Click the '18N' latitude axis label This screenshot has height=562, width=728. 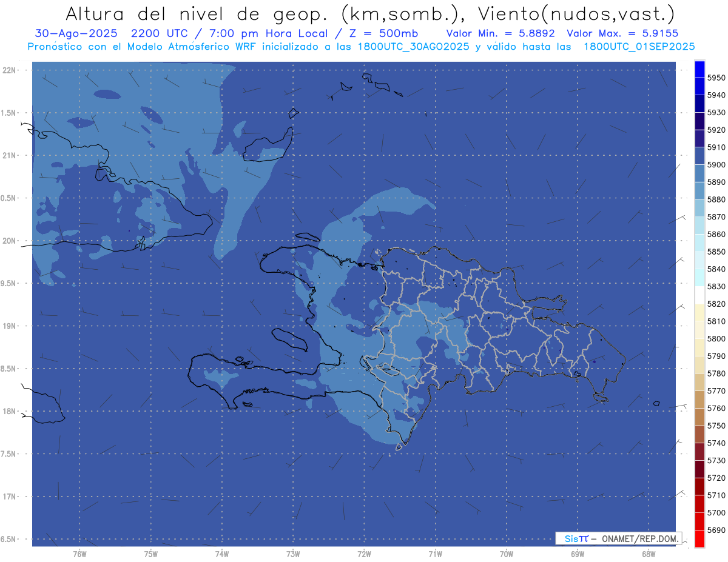(9, 411)
